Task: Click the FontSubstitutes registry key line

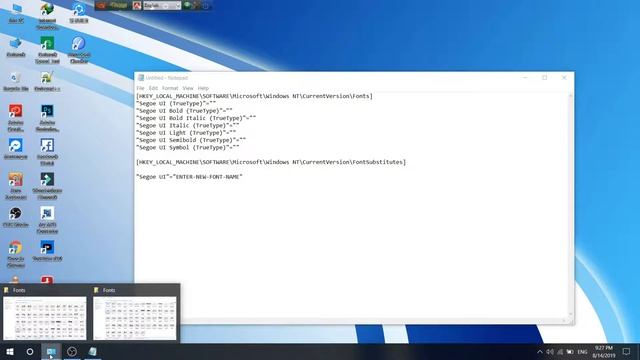Action: click(x=271, y=162)
